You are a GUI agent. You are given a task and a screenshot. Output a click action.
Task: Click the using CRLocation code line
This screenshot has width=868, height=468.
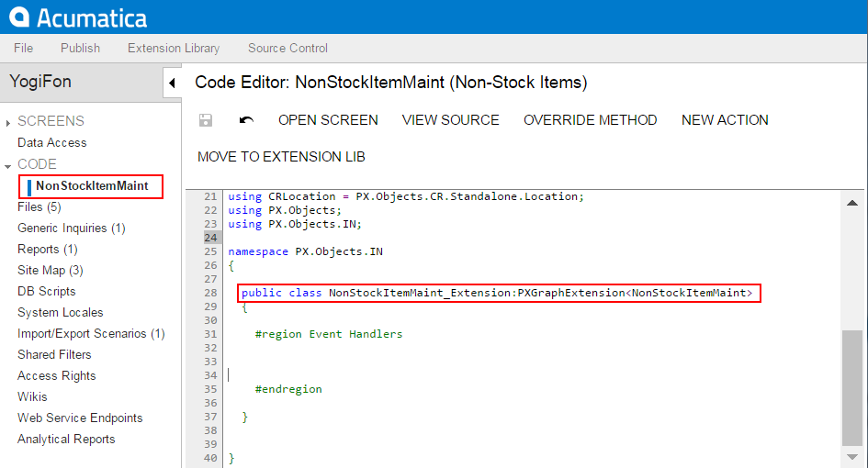tap(406, 196)
